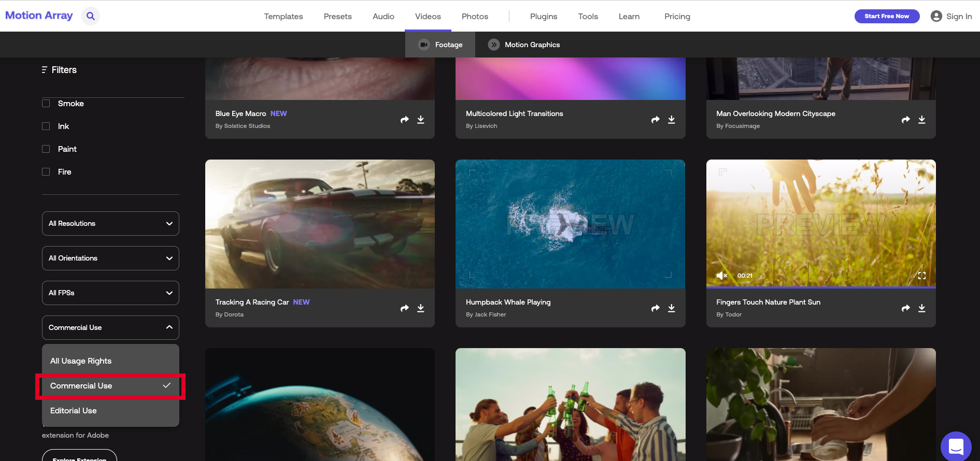
Task: Open the chat support widget
Action: (956, 446)
